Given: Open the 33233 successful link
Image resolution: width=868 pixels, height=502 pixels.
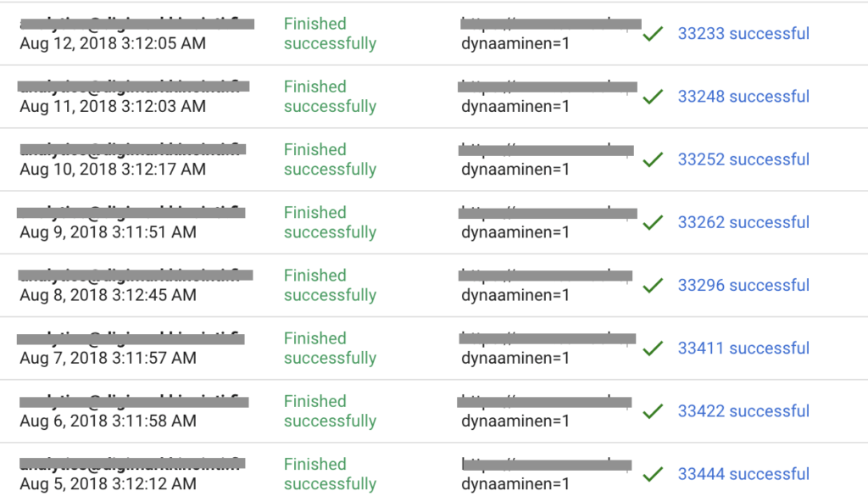Looking at the screenshot, I should [743, 34].
